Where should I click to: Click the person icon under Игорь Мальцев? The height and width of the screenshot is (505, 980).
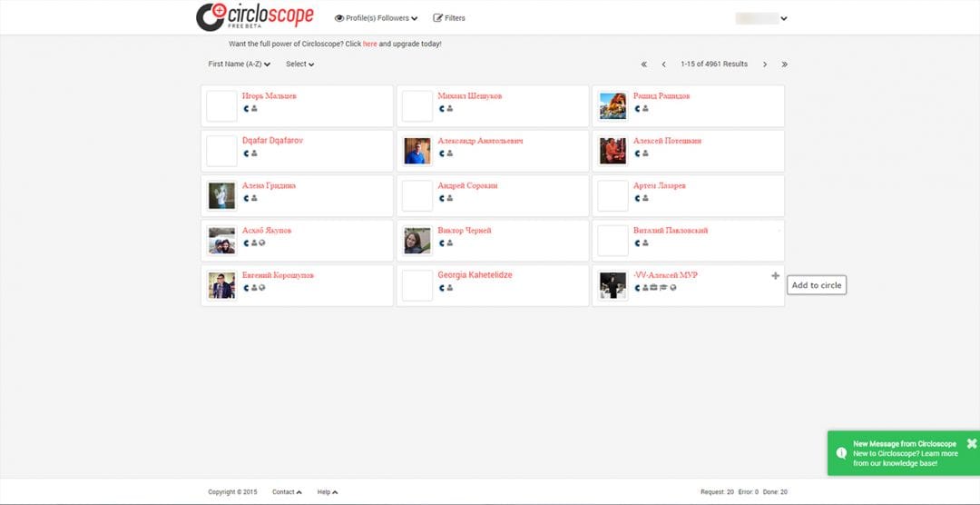tap(254, 108)
